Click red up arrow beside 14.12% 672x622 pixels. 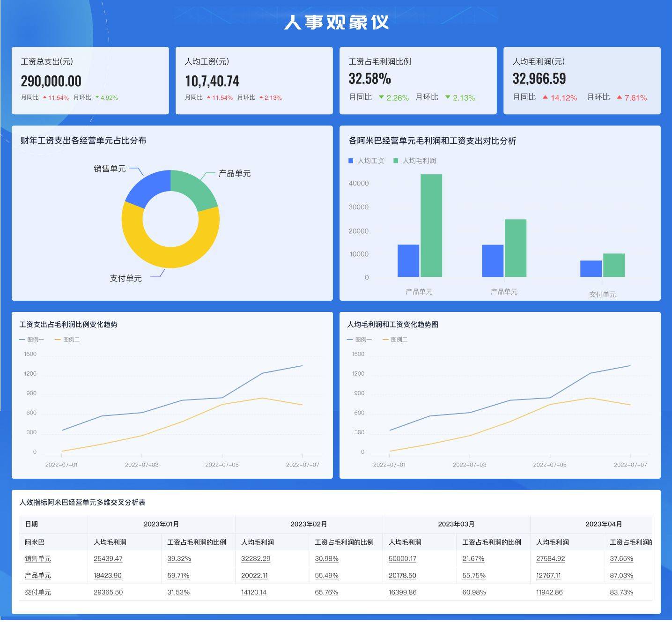pyautogui.click(x=545, y=97)
